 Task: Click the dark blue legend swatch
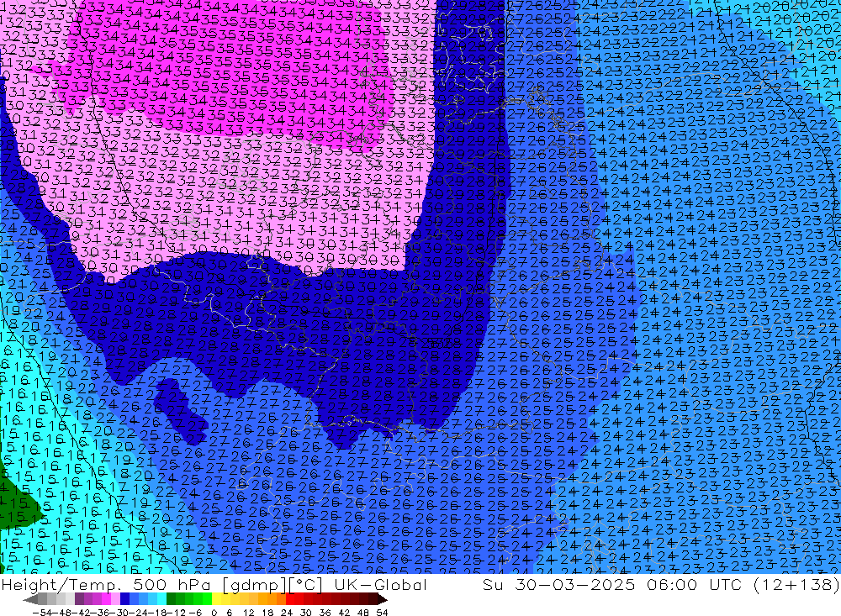pyautogui.click(x=124, y=599)
